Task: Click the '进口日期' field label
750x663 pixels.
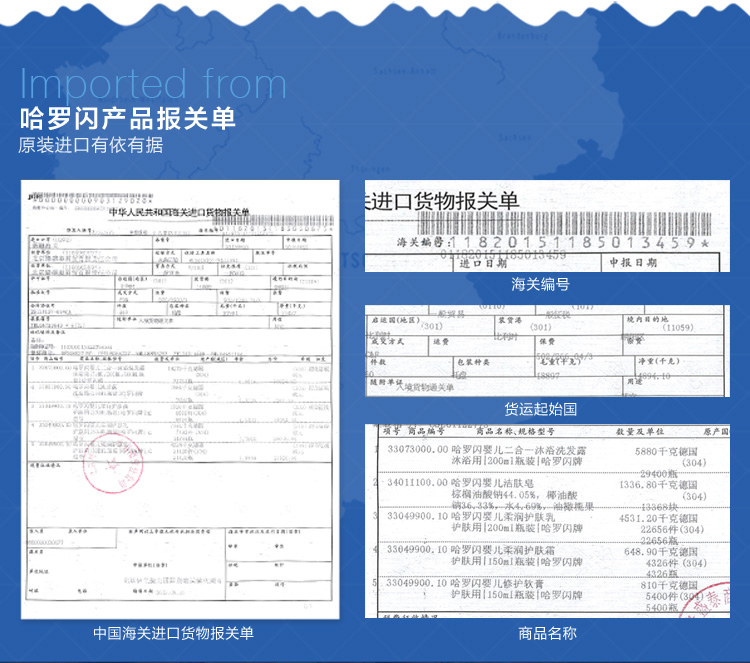Action: point(483,264)
